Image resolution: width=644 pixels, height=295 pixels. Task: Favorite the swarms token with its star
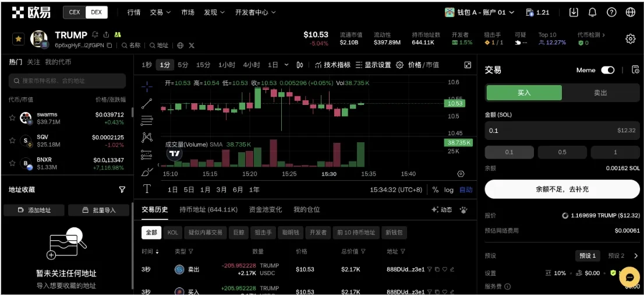click(x=12, y=118)
